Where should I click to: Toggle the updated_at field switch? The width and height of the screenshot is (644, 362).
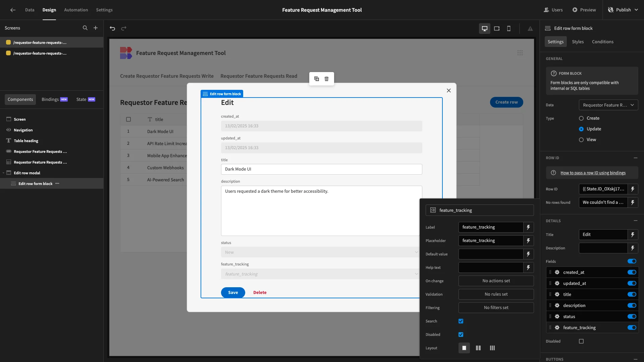(632, 283)
